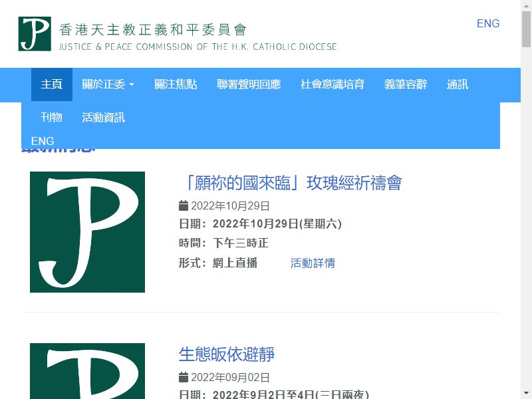Open 社會意識培育 menu item
The image size is (532, 399).
click(x=332, y=84)
